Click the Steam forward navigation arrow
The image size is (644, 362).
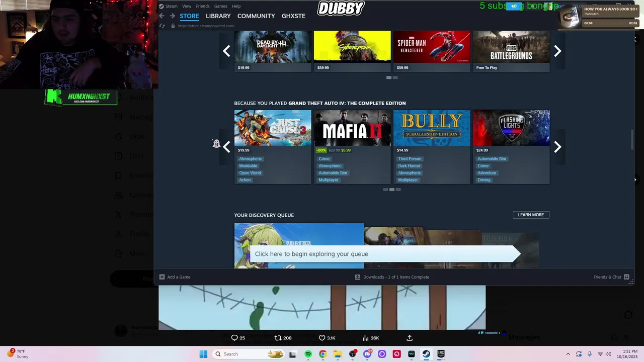pos(172,16)
